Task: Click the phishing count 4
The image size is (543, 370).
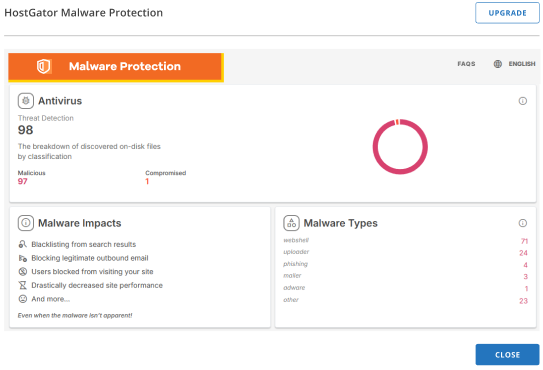Action: (x=525, y=265)
